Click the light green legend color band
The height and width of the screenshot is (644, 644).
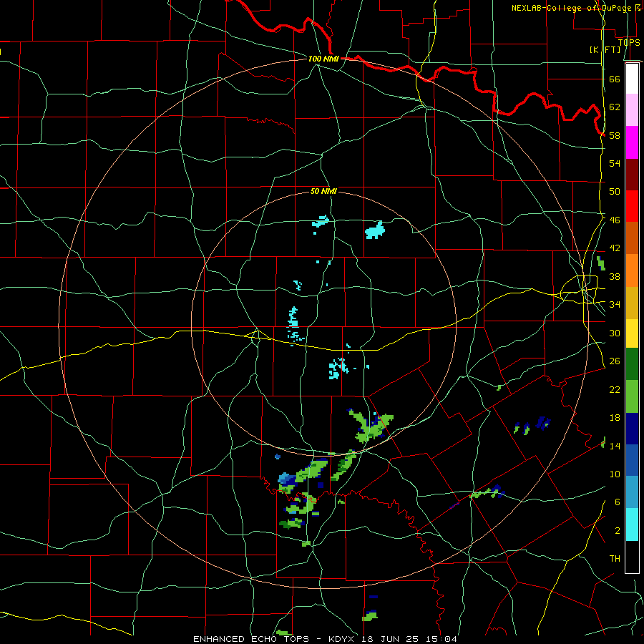632,396
